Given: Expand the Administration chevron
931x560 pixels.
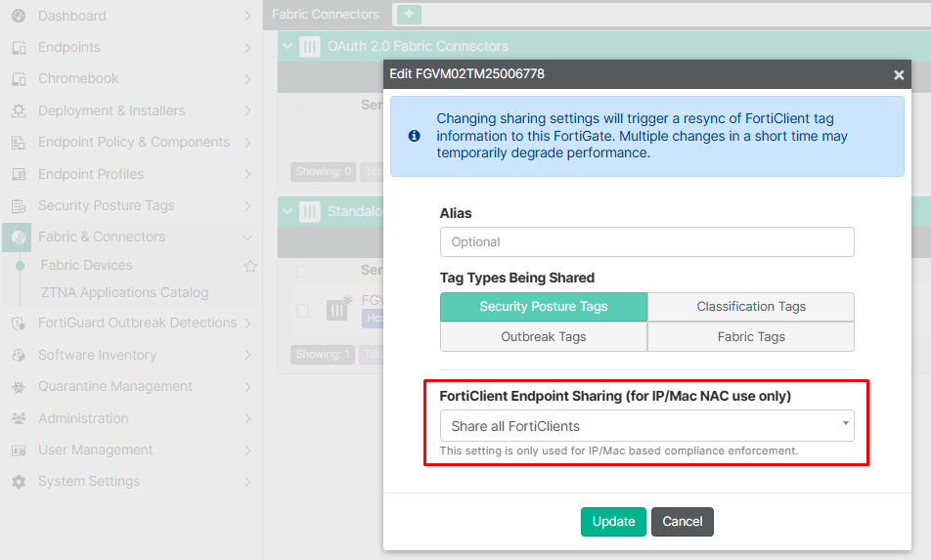Looking at the screenshot, I should (247, 418).
